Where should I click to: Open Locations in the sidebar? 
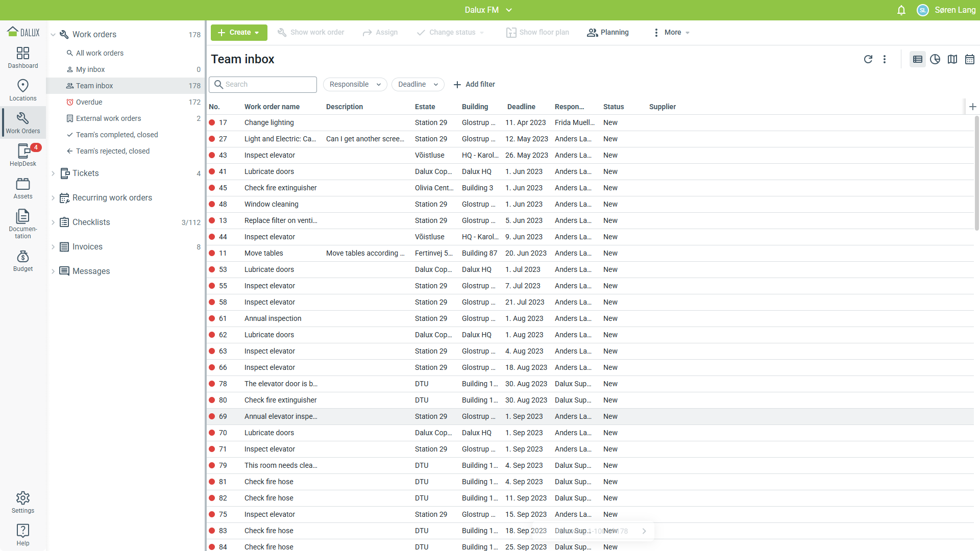click(23, 90)
